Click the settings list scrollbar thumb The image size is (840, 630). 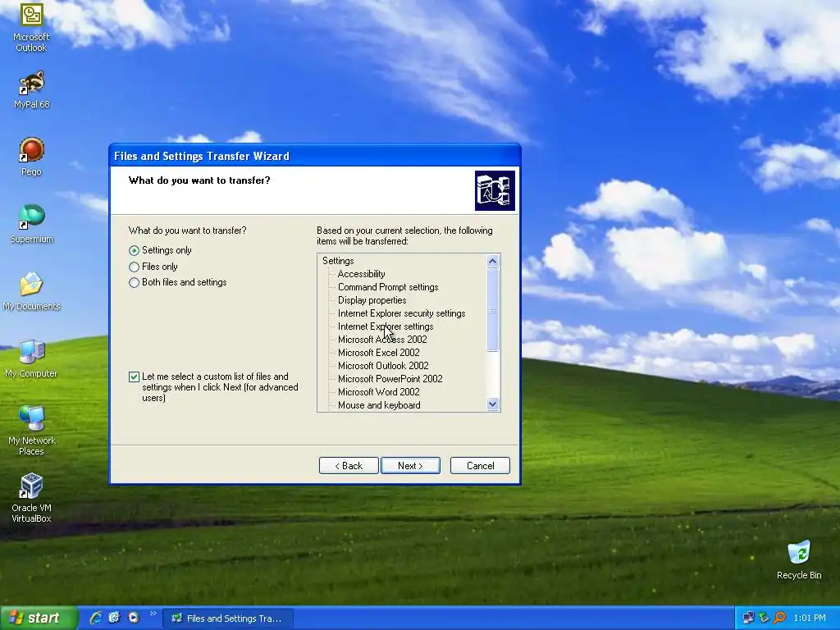click(493, 310)
